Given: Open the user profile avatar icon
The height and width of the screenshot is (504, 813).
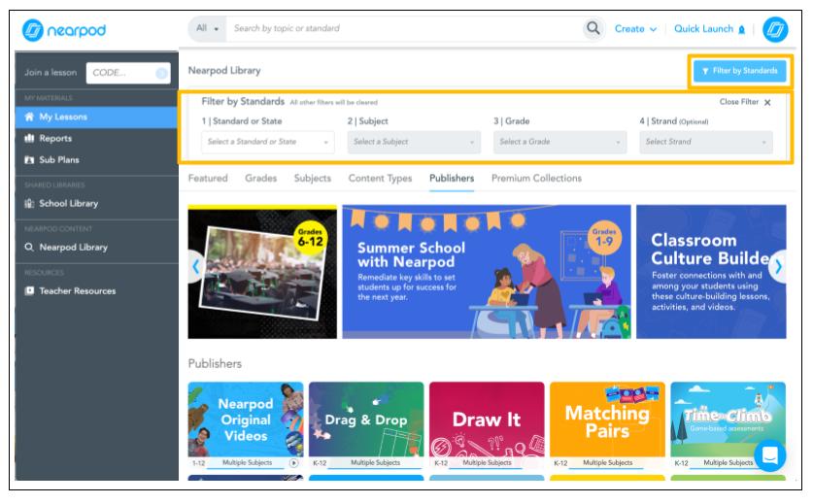Looking at the screenshot, I should click(x=775, y=29).
